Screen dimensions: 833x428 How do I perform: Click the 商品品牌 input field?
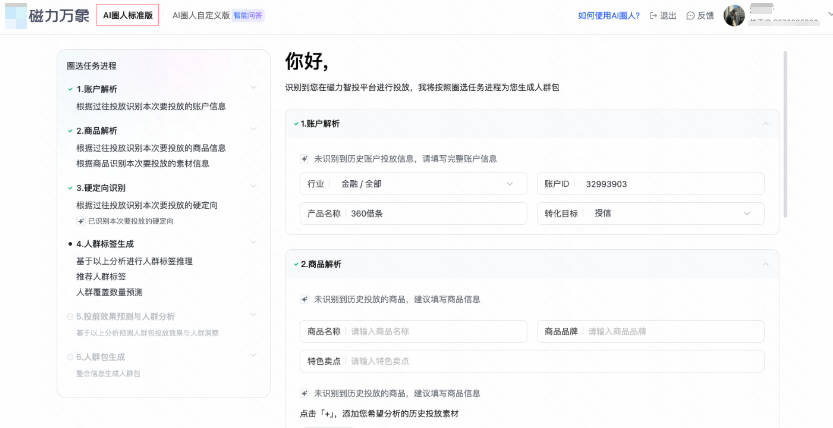651,331
